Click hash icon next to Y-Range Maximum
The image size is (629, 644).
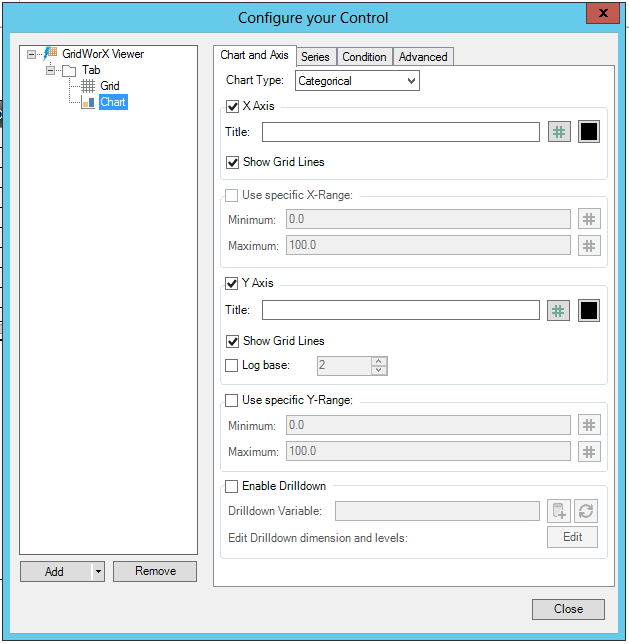[x=589, y=452]
